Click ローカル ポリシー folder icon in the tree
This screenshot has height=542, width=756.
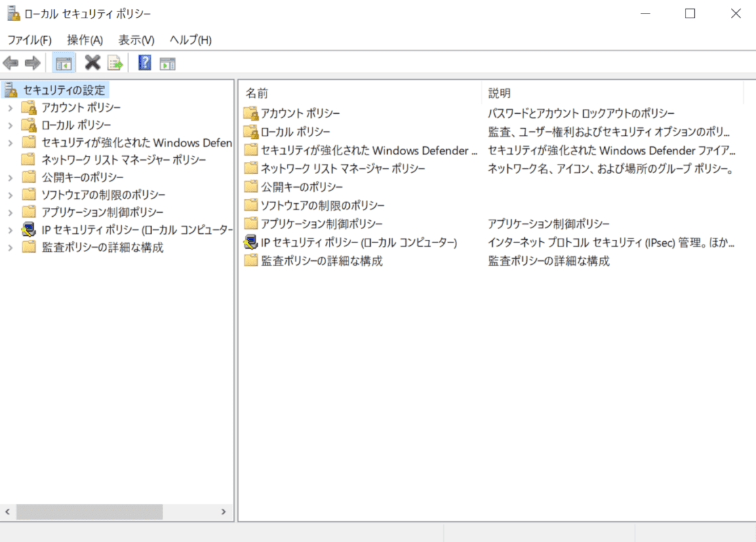pos(29,125)
